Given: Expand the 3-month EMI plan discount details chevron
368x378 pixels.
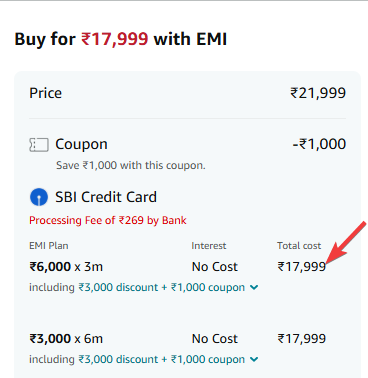Looking at the screenshot, I should (x=254, y=287).
